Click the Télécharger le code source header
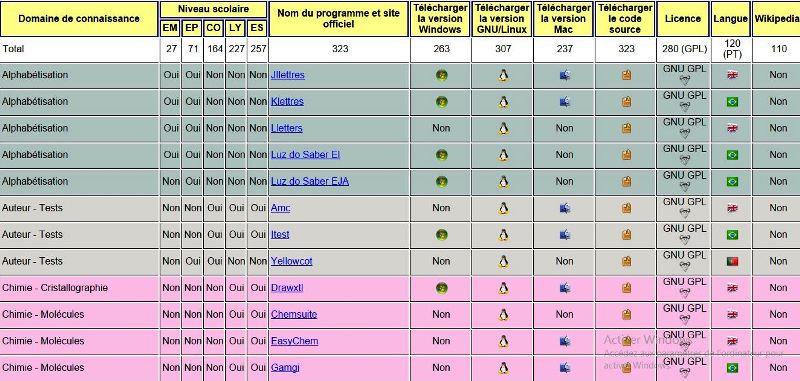The height and width of the screenshot is (381, 800). pos(625,19)
